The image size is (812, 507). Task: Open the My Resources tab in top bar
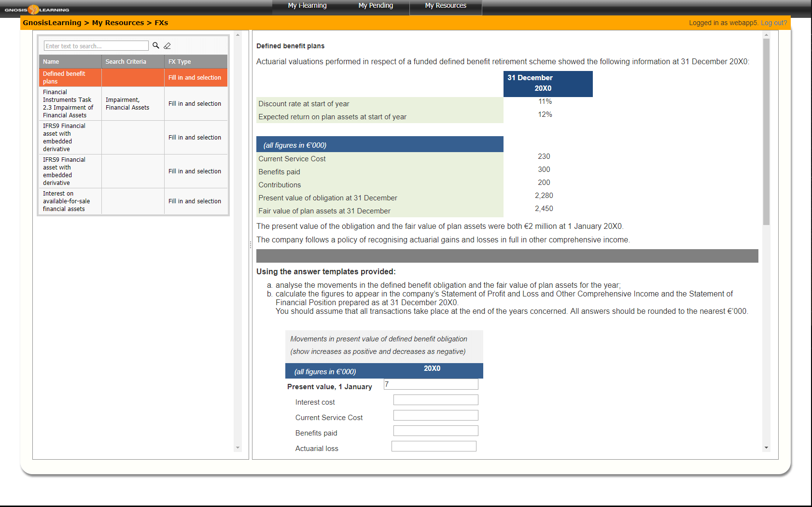click(x=445, y=6)
